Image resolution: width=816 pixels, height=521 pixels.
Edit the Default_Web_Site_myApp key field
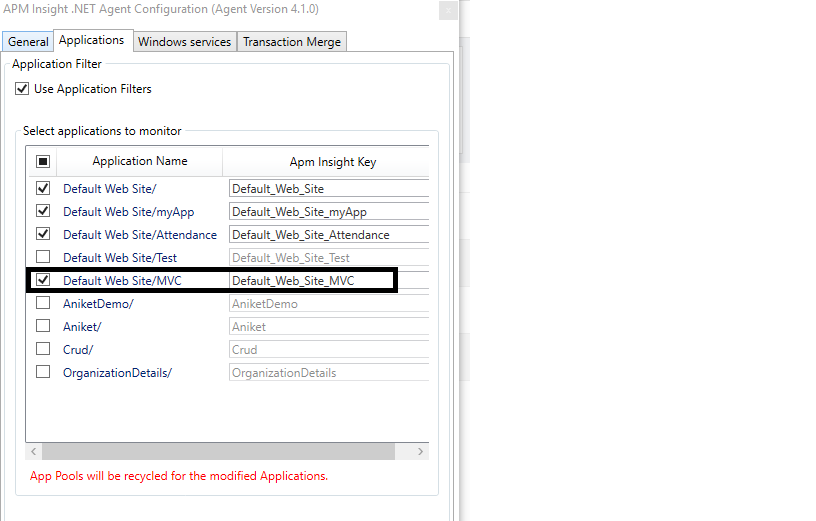point(329,211)
